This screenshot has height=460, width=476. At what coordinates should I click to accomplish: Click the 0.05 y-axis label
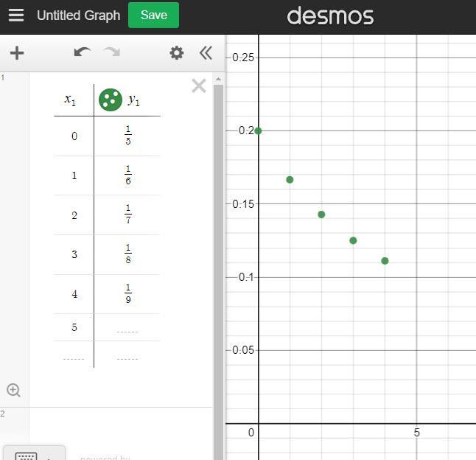243,350
